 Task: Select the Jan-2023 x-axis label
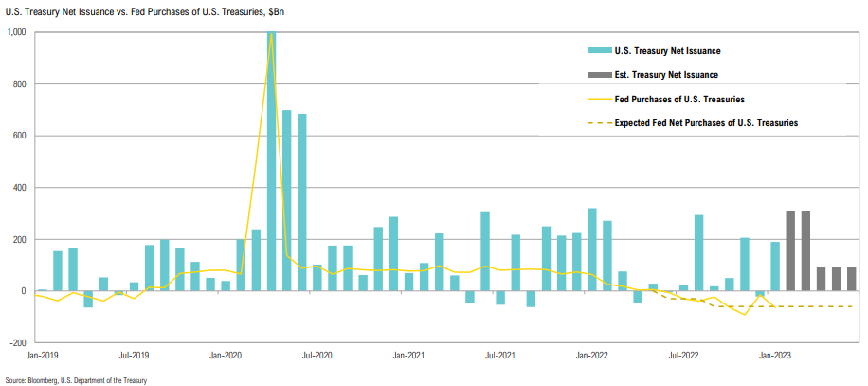tap(775, 356)
